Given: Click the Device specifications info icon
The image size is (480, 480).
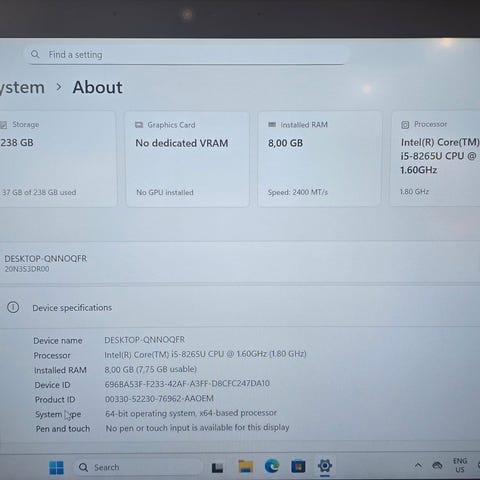Looking at the screenshot, I should [x=13, y=307].
